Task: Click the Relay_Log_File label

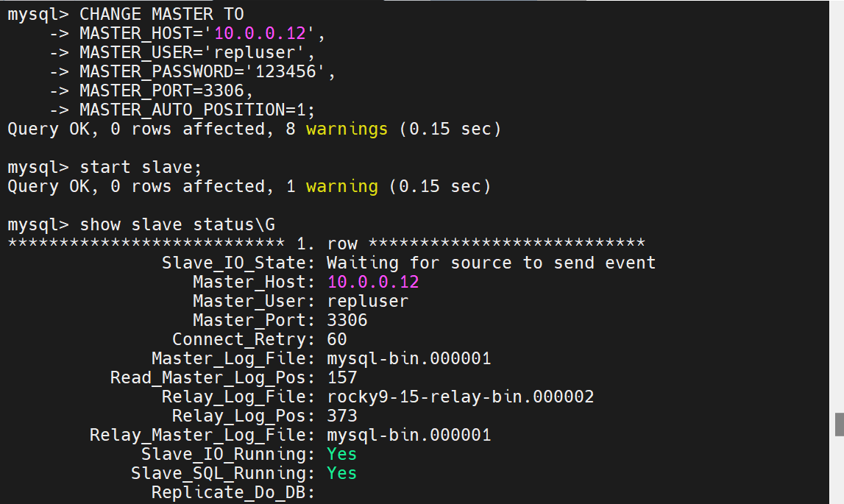Action: 238,397
